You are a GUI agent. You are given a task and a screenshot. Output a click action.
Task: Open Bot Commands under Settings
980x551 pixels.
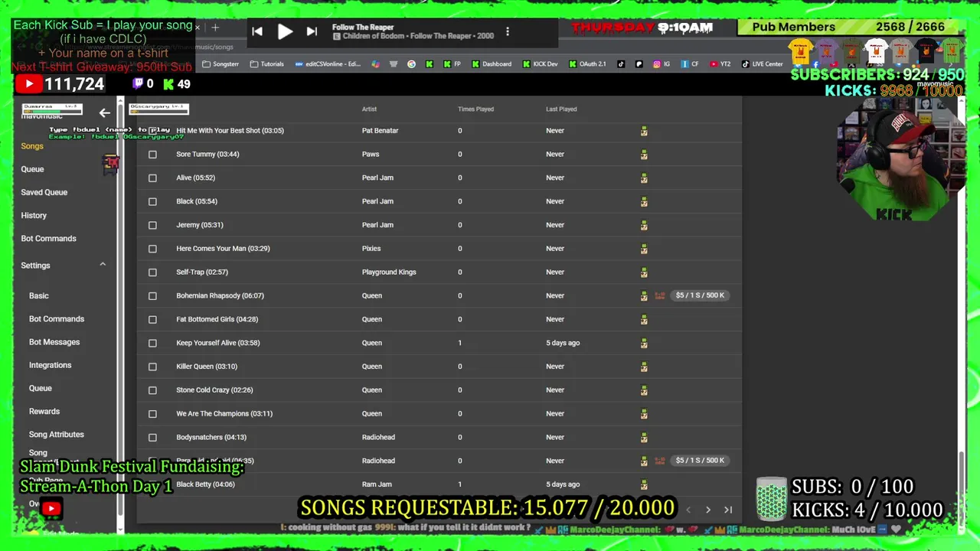57,319
